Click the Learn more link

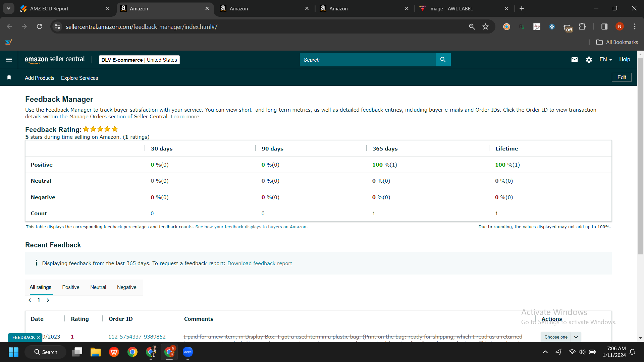point(185,117)
